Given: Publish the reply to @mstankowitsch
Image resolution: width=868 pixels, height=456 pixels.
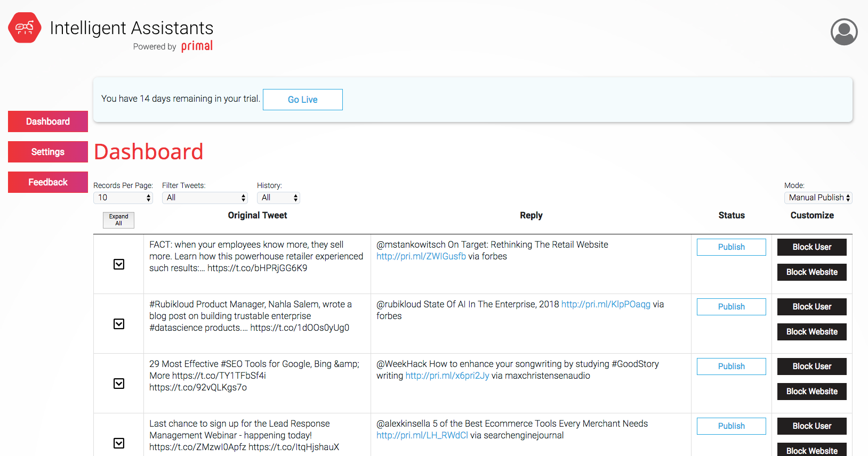Looking at the screenshot, I should (731, 247).
